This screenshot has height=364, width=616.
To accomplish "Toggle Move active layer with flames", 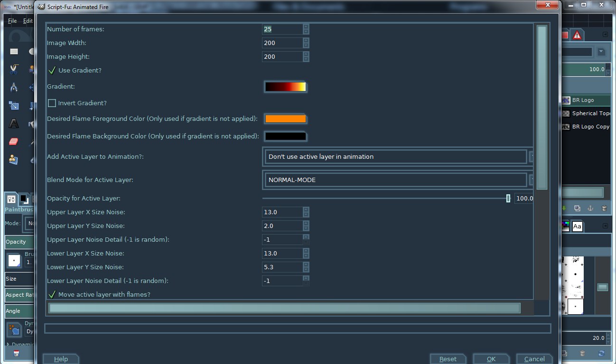I will coord(52,294).
